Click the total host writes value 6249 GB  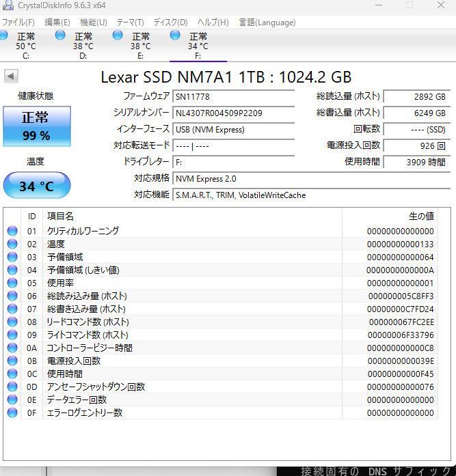417,113
